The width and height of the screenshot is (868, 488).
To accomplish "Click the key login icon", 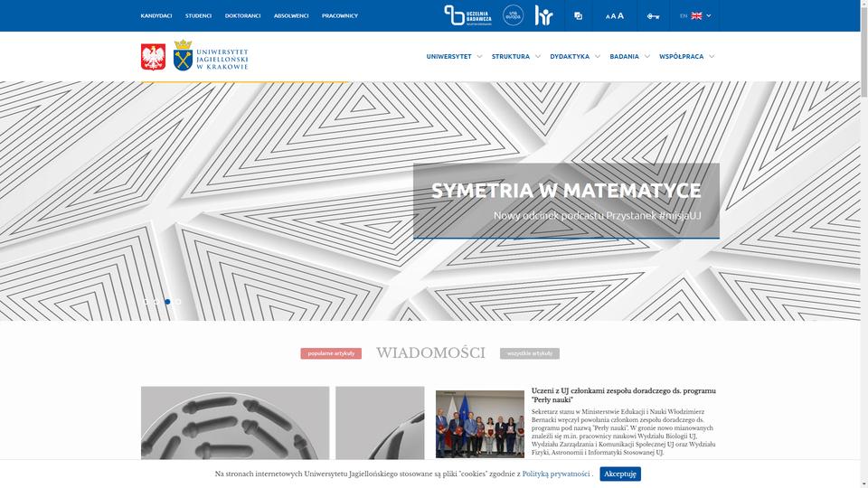I will pos(653,16).
